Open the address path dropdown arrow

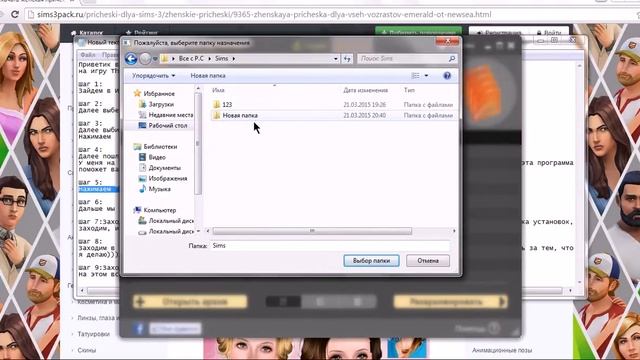pos(336,59)
